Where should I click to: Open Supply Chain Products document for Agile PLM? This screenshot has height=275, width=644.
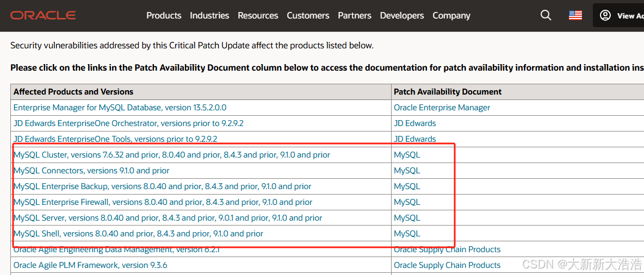tap(447, 265)
